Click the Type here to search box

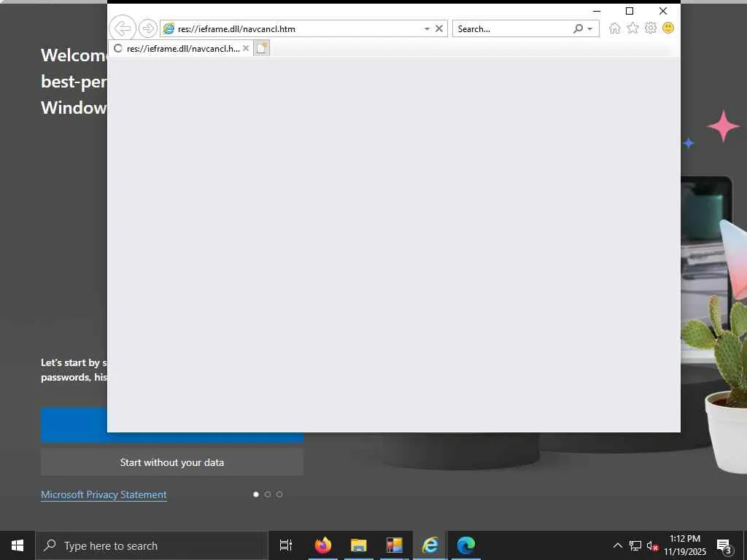[x=152, y=545]
